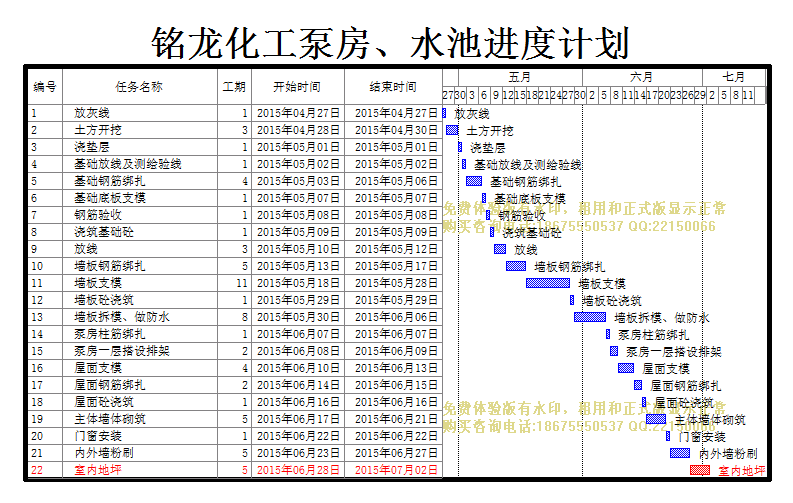Click the Gantt bar for 泵房一层搭设排架
793x503 pixels.
point(614,351)
